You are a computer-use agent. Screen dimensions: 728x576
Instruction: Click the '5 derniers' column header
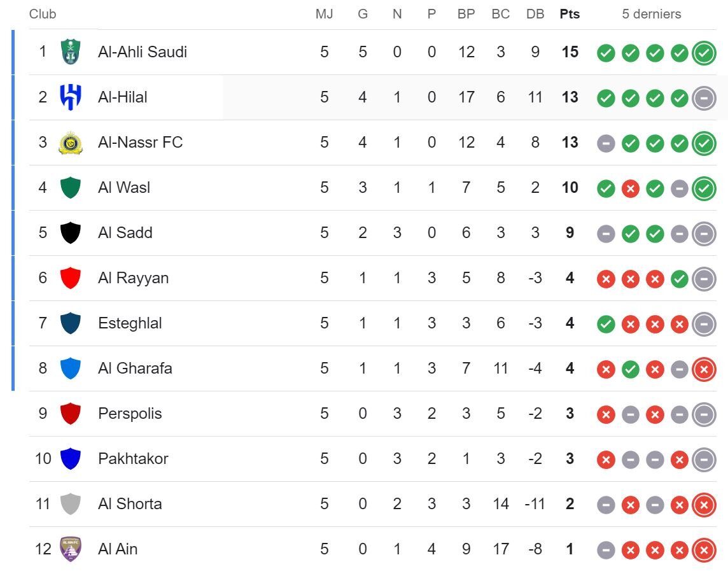point(651,14)
